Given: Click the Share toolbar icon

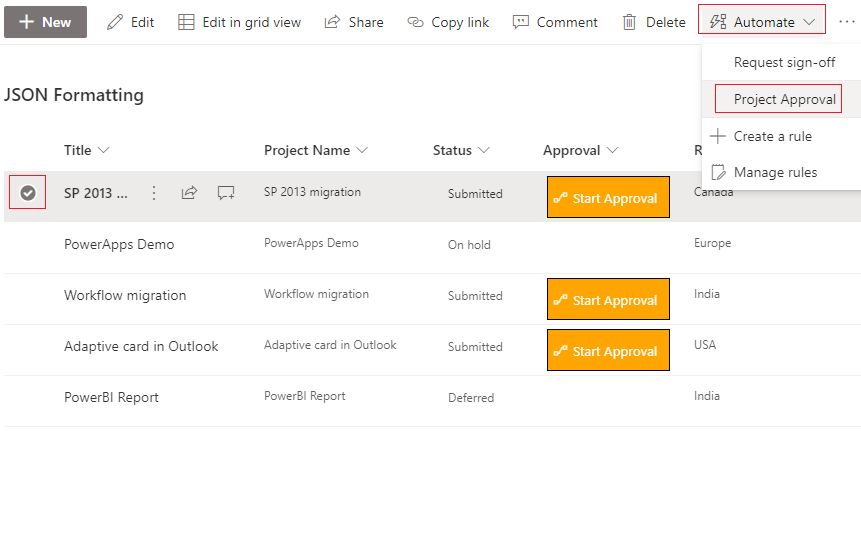Looking at the screenshot, I should coord(332,22).
